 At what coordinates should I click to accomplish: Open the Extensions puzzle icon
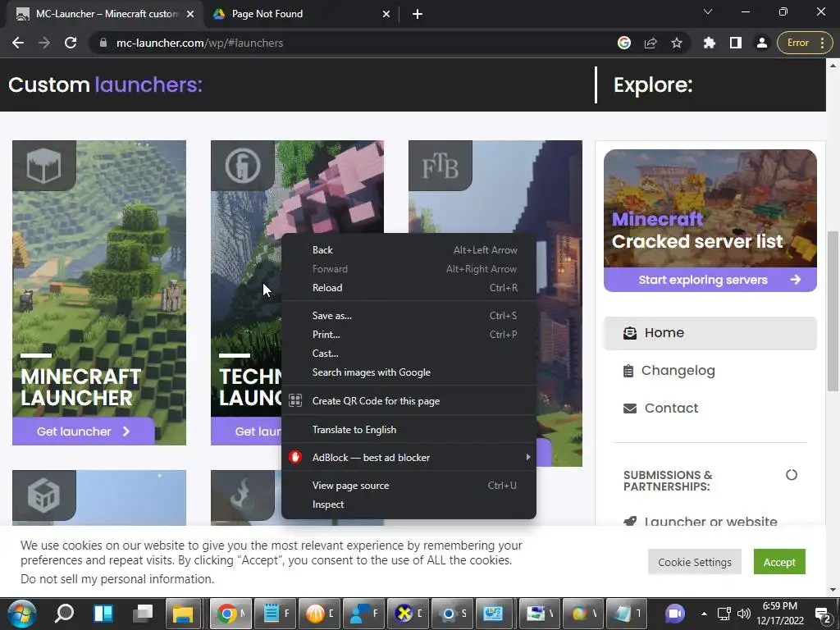pos(710,43)
